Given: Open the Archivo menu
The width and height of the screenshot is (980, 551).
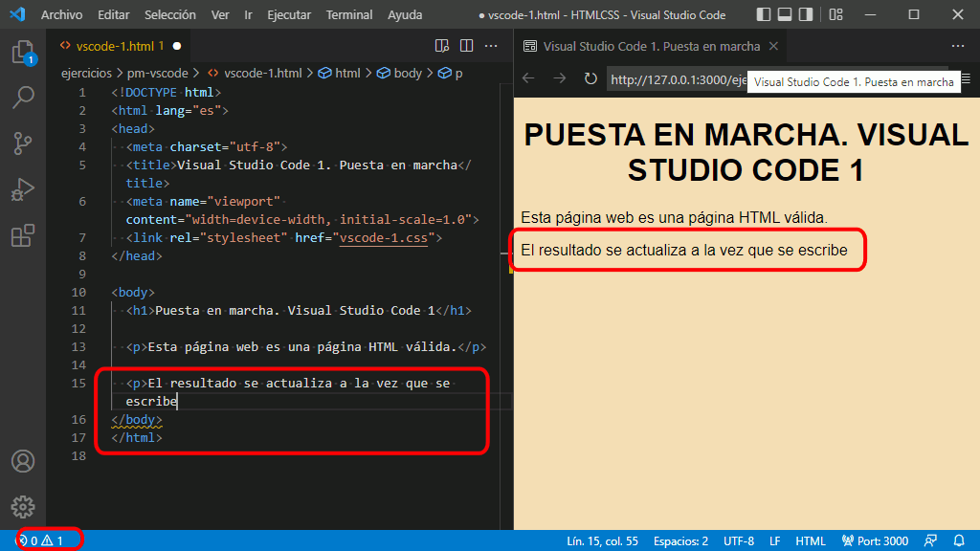Looking at the screenshot, I should point(61,14).
